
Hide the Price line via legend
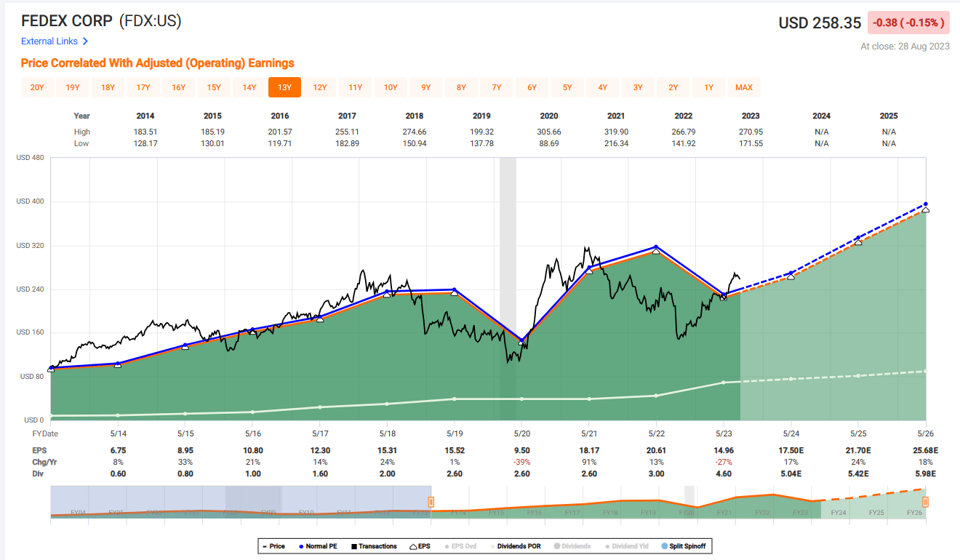tap(273, 545)
